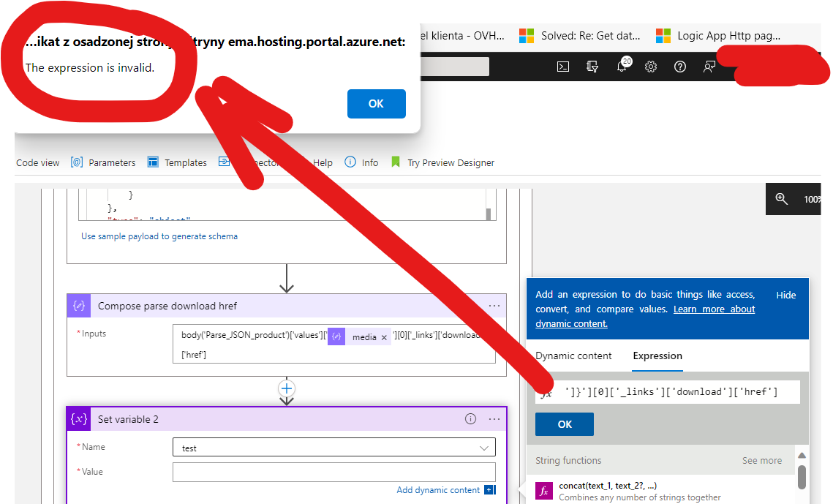Hide the expression help banner
Screen dimensions: 833x504
pos(785,296)
